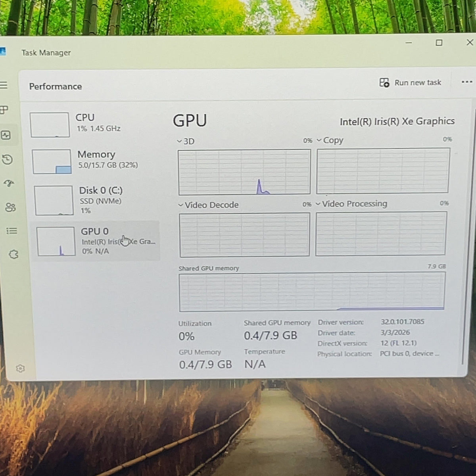Click the large GPU heading
Image resolution: width=476 pixels, height=476 pixels.
(x=190, y=121)
